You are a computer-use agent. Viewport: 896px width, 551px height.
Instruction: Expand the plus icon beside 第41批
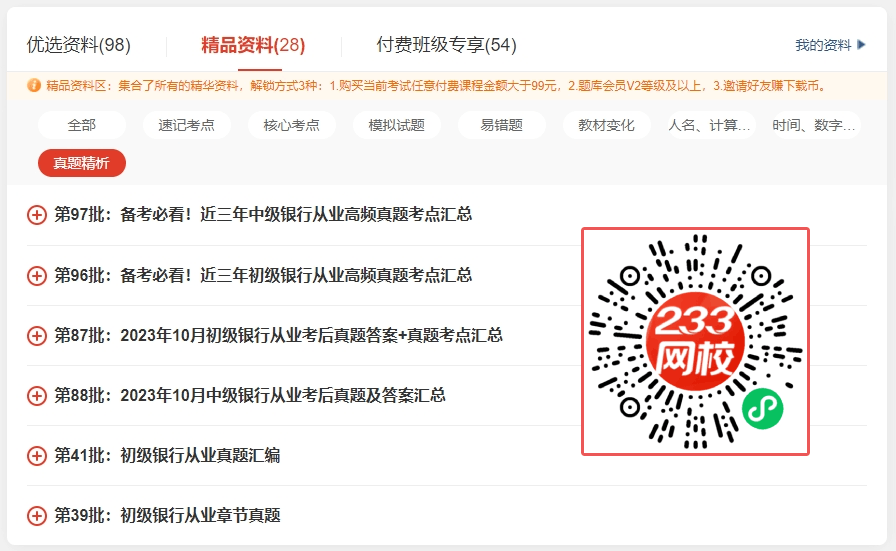click(37, 455)
